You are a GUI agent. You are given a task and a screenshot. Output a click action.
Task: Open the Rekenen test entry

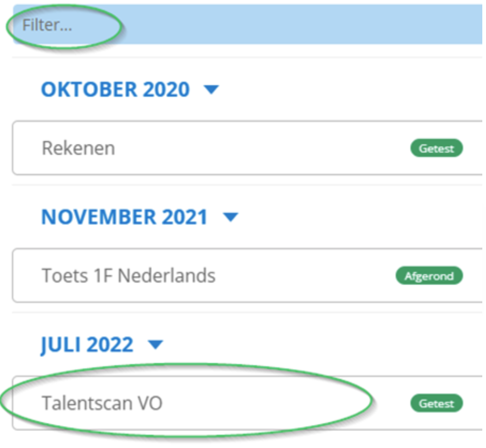(78, 148)
